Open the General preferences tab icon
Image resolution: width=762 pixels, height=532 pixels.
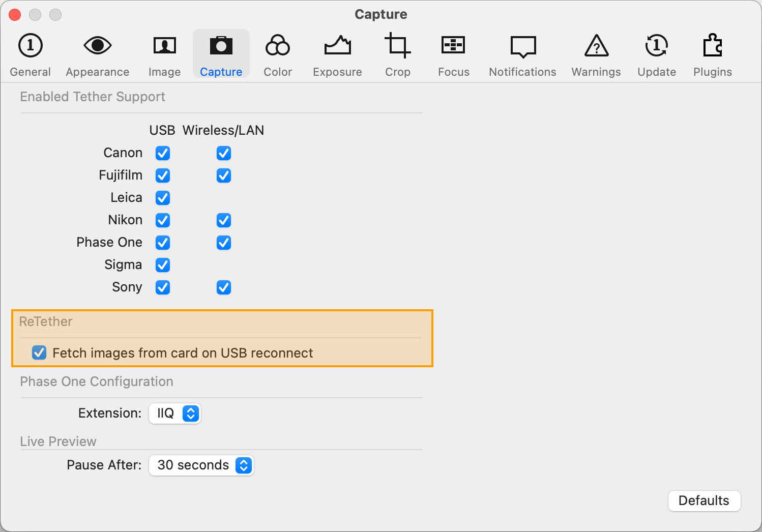click(31, 46)
